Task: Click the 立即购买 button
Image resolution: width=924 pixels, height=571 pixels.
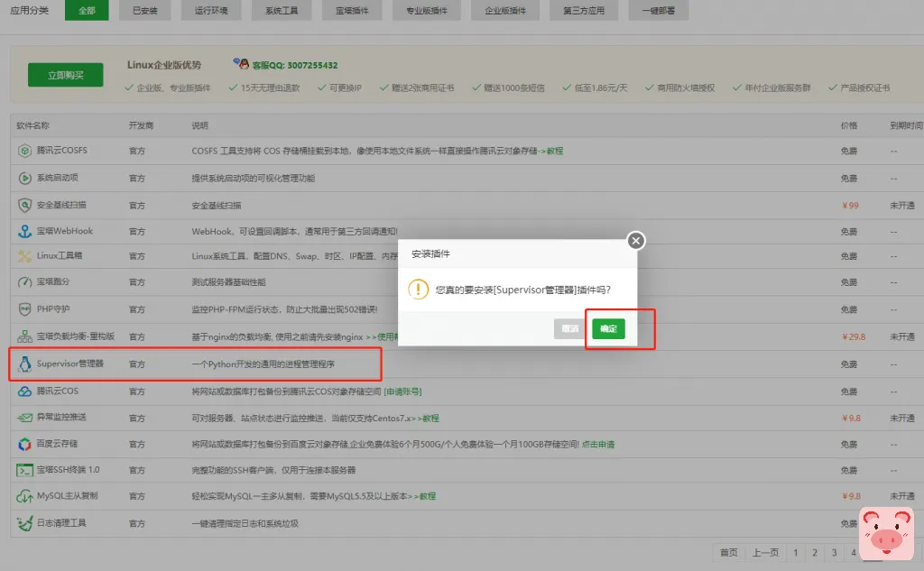Action: [65, 75]
